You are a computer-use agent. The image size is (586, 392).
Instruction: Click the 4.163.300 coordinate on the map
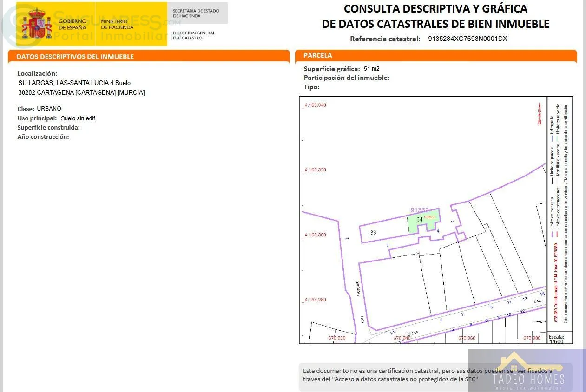coord(315,235)
